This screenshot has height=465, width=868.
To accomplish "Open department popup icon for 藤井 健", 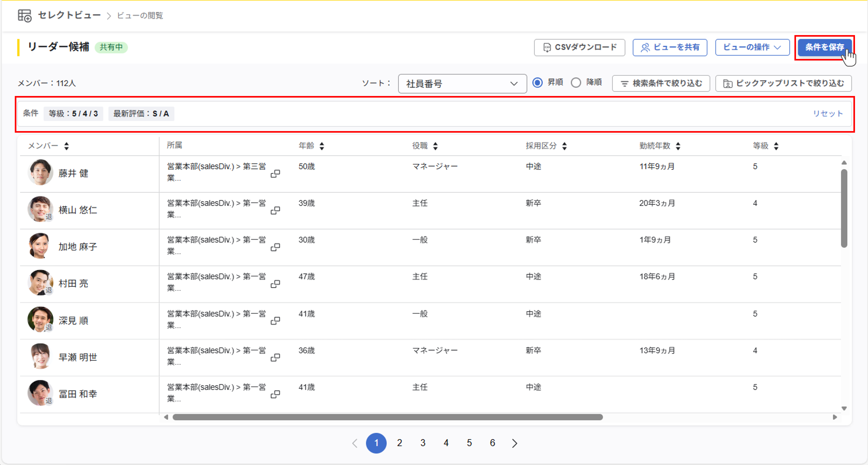I will [275, 174].
